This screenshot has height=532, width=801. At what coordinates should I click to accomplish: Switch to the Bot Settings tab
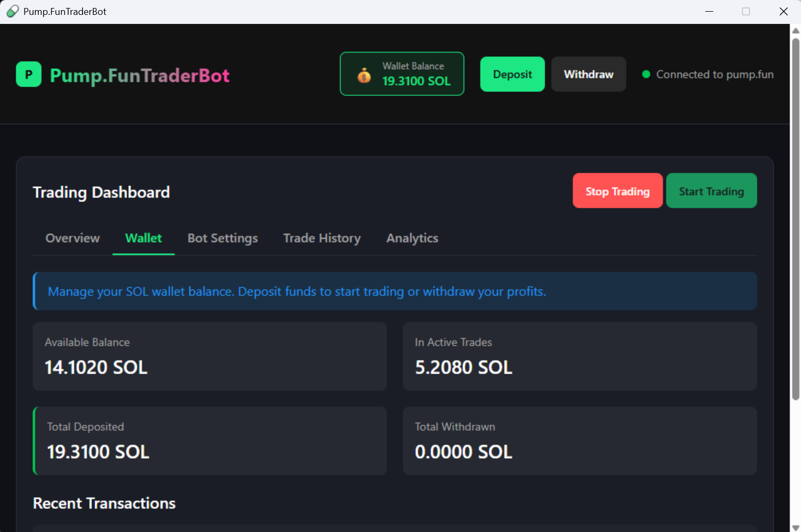[x=222, y=238]
